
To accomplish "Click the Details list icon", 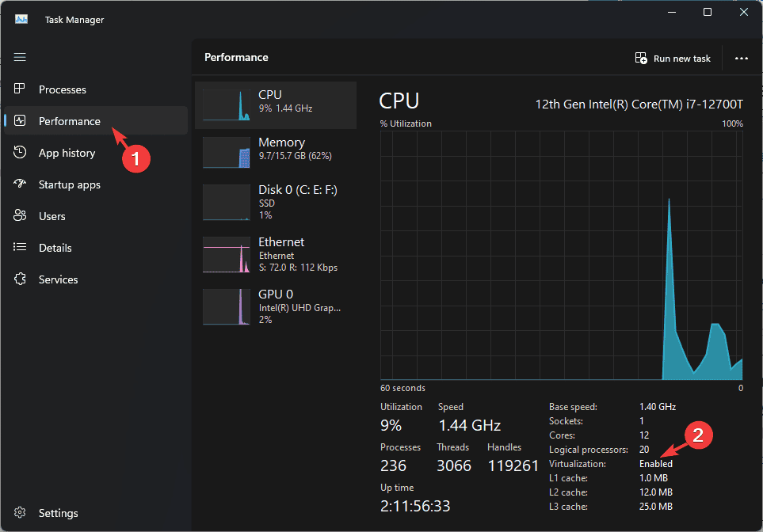I will click(21, 248).
